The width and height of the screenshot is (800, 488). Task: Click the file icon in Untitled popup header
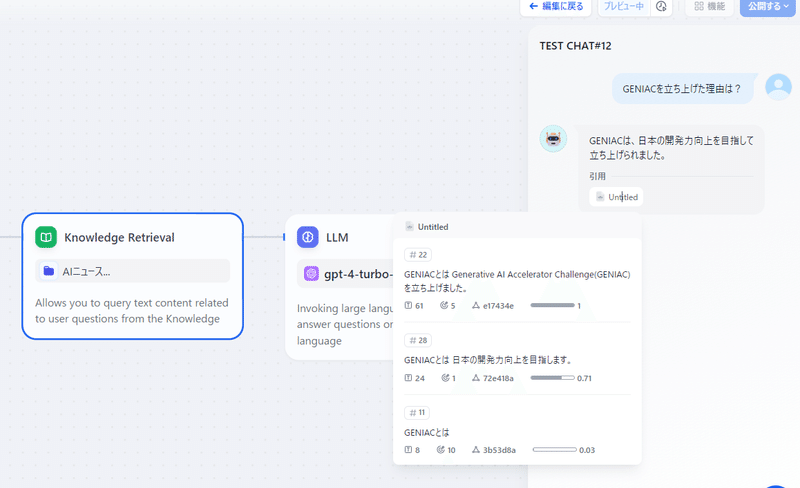coord(409,226)
